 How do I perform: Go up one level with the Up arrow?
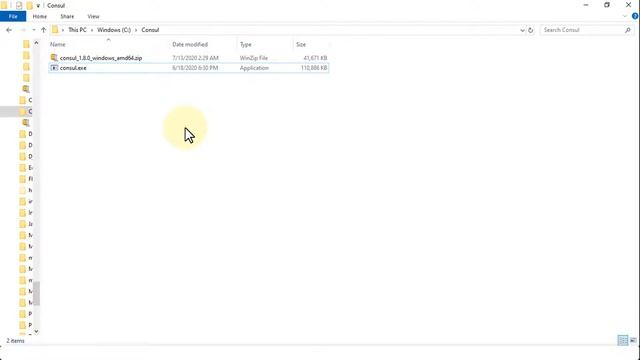click(43, 30)
